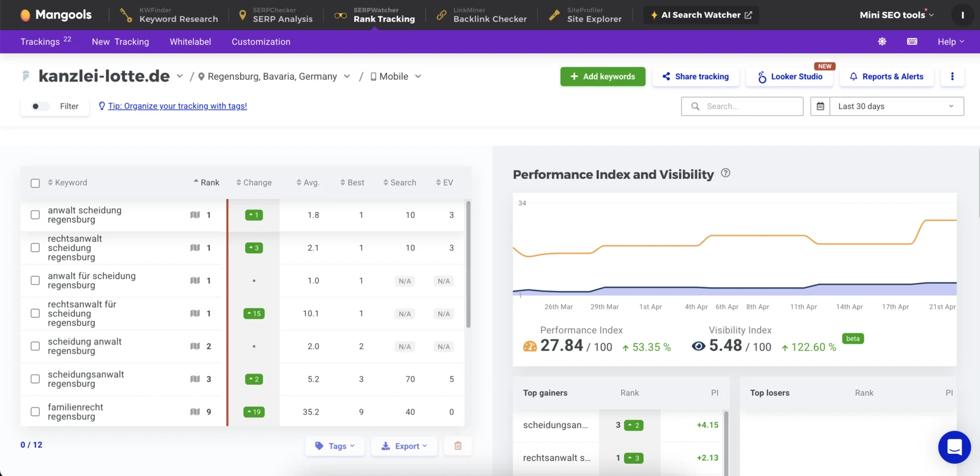Open the Whitelabel tab
Viewport: 980px width, 476px height.
click(190, 42)
